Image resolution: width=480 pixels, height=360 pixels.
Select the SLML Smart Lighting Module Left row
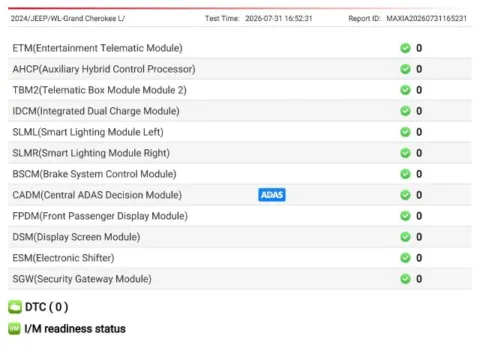(x=240, y=132)
